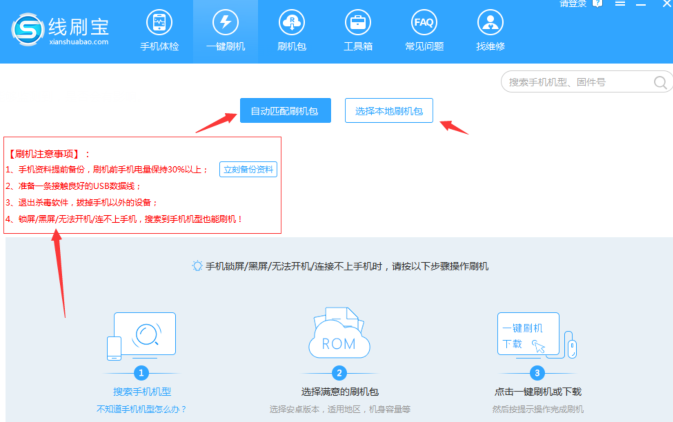Open 找维修 repair service section

(x=489, y=31)
